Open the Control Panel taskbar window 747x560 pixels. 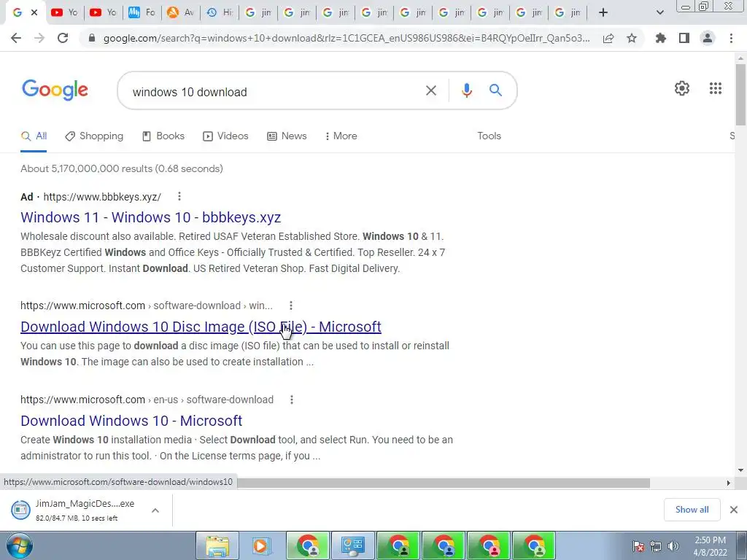click(353, 545)
